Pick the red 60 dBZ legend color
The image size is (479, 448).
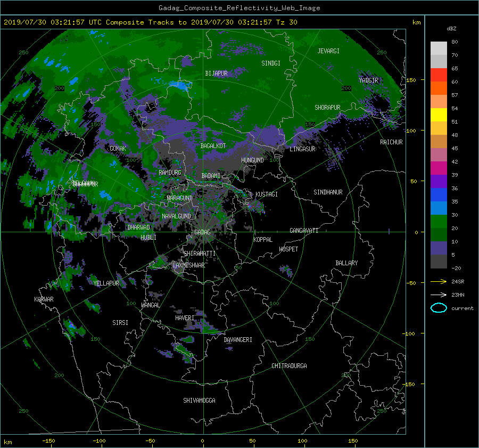click(x=439, y=75)
